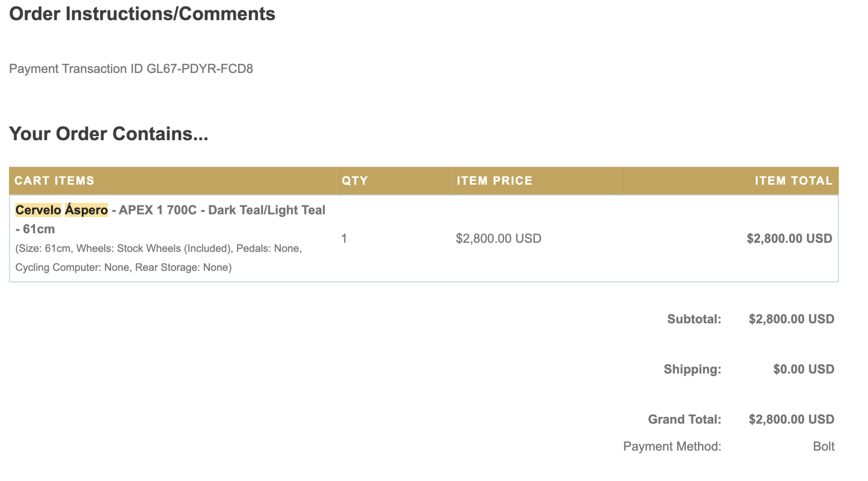The width and height of the screenshot is (868, 481).
Task: Click the highlighted Áspero word
Action: [86, 210]
